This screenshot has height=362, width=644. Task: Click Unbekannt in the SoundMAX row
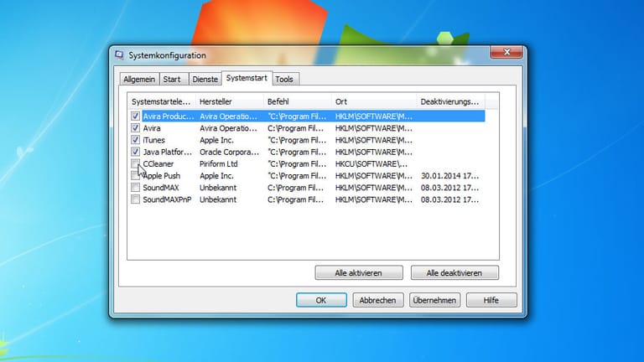click(218, 188)
